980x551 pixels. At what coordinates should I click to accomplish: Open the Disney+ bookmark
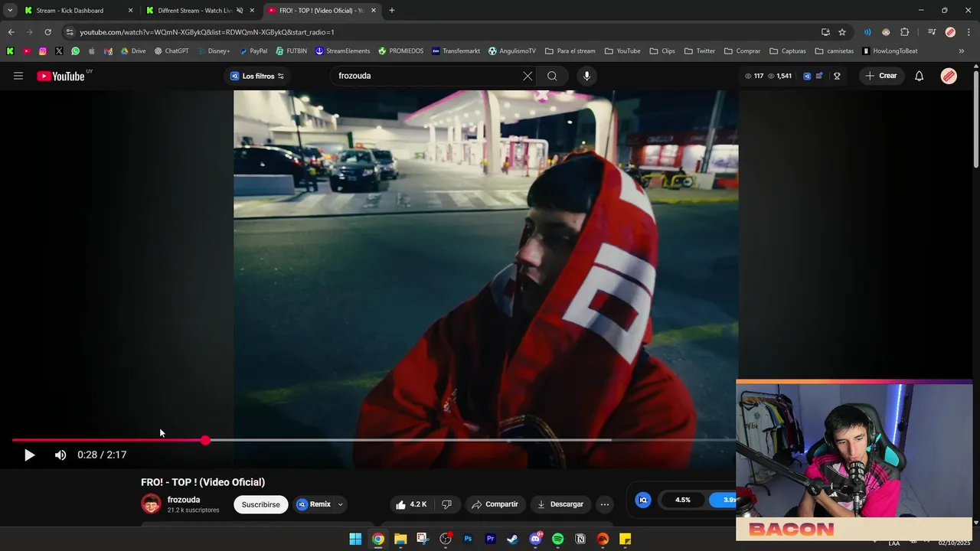214,51
